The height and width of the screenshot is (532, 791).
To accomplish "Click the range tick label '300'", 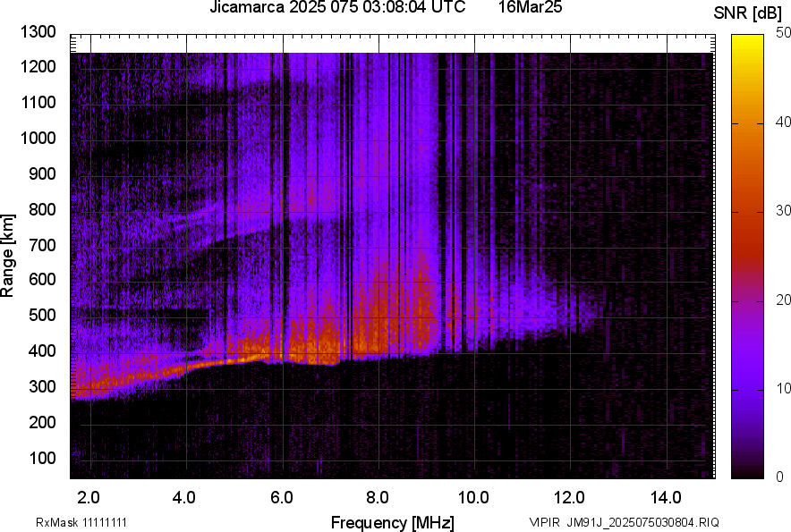I will 42,387.
